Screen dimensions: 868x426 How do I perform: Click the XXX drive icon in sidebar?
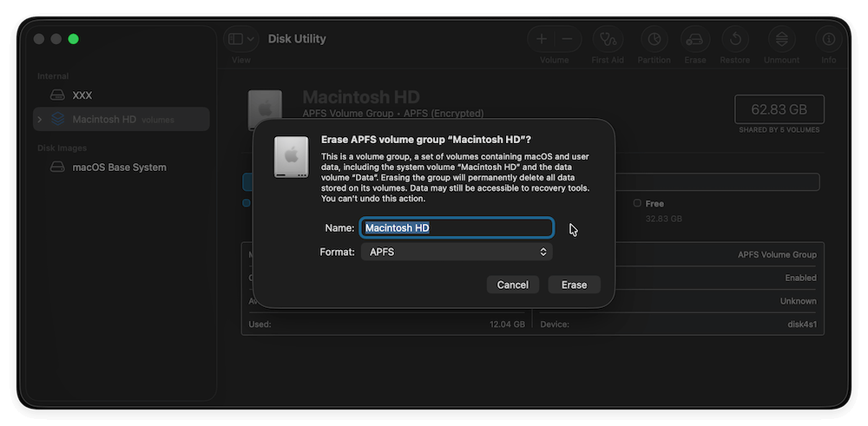[57, 95]
